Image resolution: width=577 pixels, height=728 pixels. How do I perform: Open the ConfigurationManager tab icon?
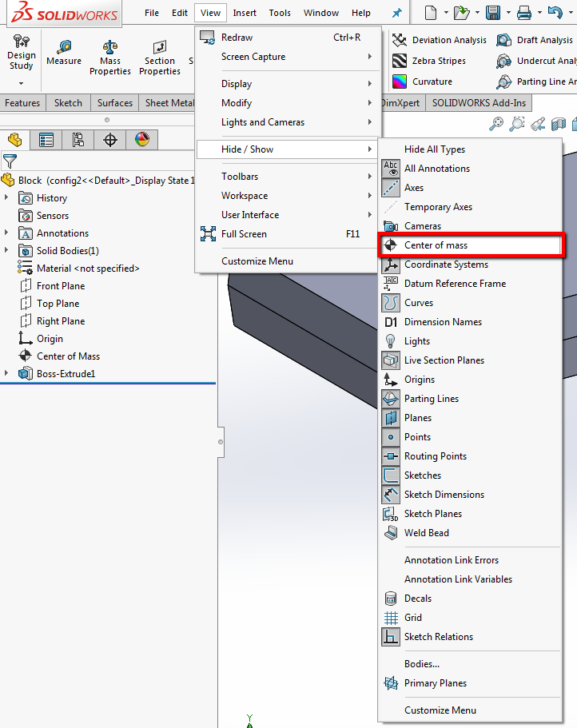[x=78, y=140]
